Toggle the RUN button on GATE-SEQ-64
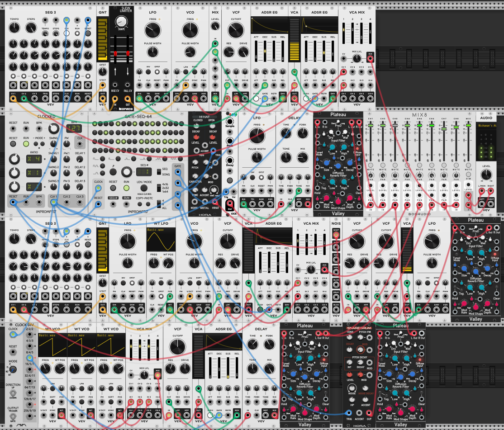504x430 pixels. 126,188
